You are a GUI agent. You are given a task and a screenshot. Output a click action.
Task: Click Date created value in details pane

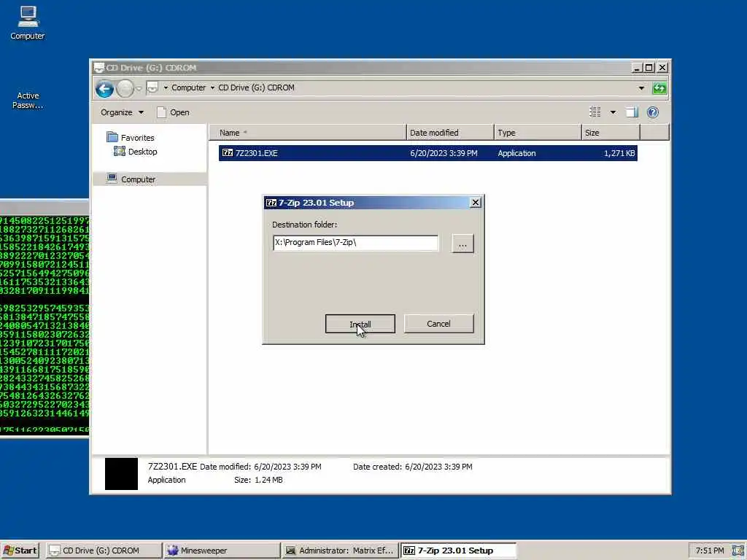tap(438, 467)
